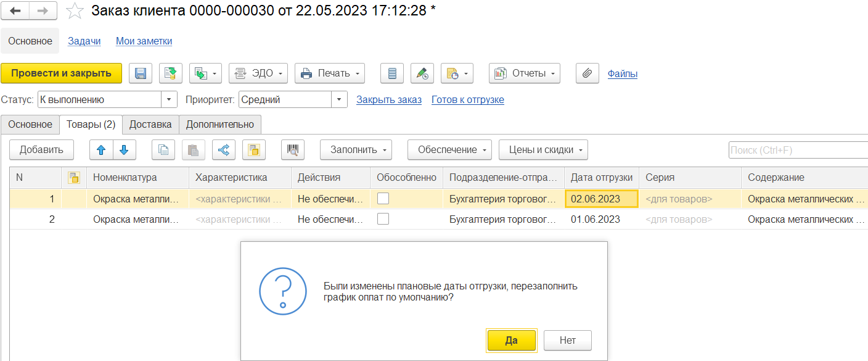The height and width of the screenshot is (361, 868).
Task: Toggle Обособленно checkbox in row 1
Action: (383, 199)
